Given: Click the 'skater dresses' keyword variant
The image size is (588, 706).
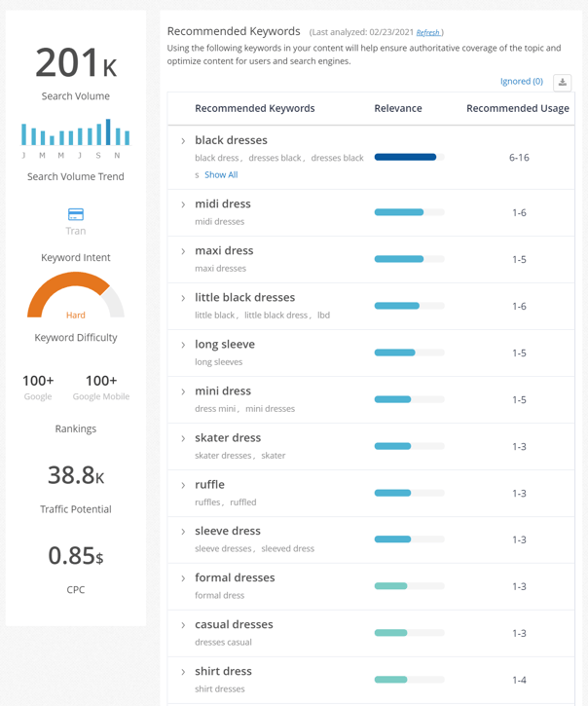Looking at the screenshot, I should point(223,456).
